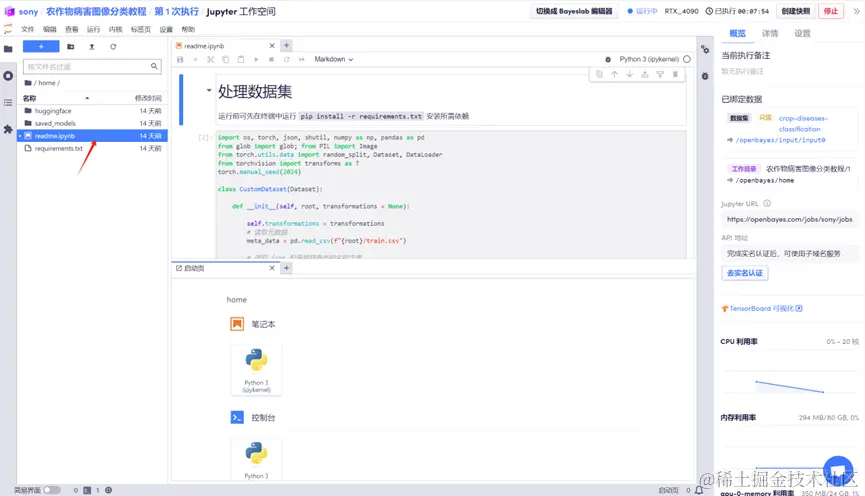Click the 去实名认证 button

(744, 273)
